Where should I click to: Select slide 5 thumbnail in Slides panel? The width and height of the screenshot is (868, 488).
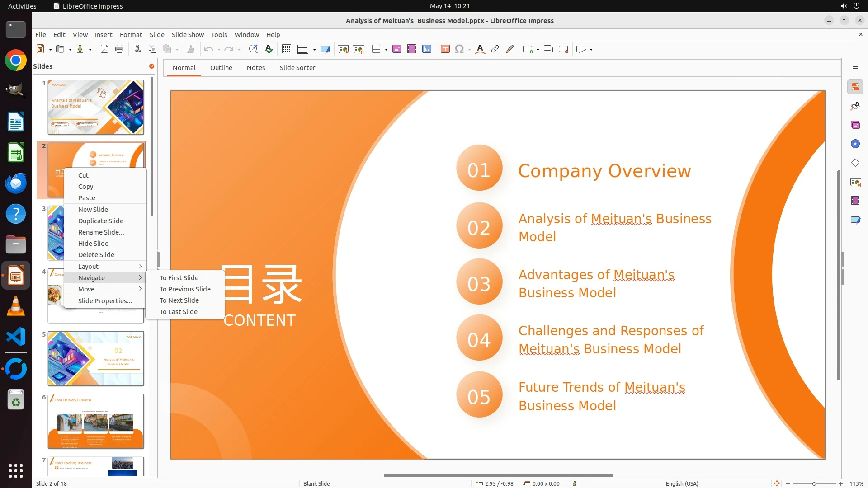(96, 358)
